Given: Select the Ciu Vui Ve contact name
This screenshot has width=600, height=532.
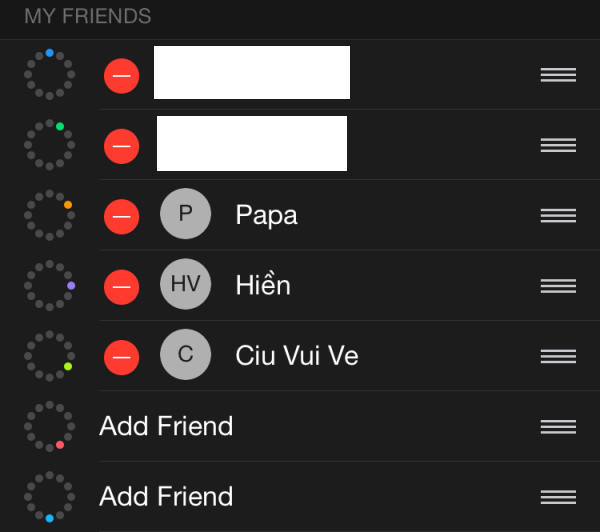Looking at the screenshot, I should tap(296, 355).
